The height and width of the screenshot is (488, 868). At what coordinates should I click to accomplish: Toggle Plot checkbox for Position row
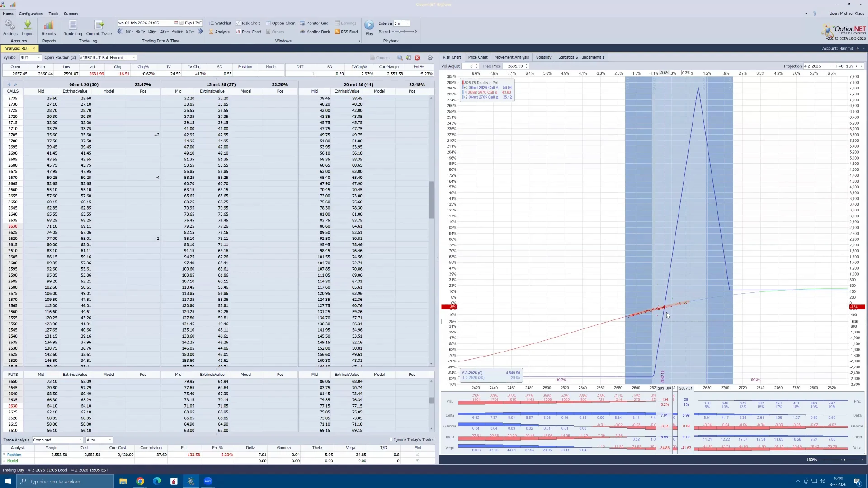417,455
